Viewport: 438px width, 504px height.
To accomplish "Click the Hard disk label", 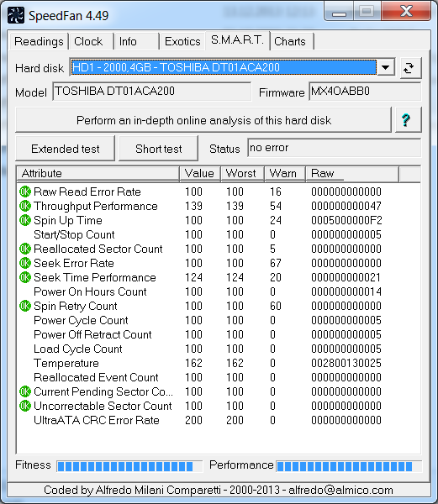I will click(x=40, y=68).
